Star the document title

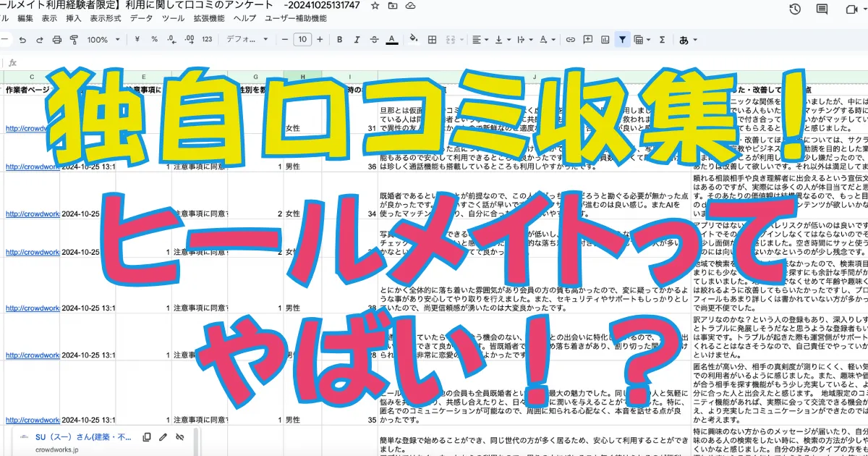(375, 5)
